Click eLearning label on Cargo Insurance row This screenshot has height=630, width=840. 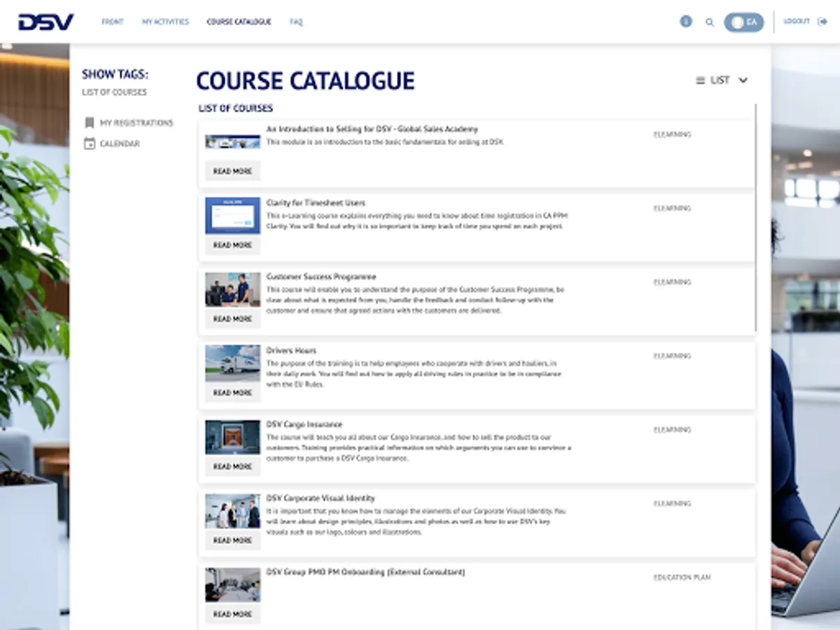[672, 430]
